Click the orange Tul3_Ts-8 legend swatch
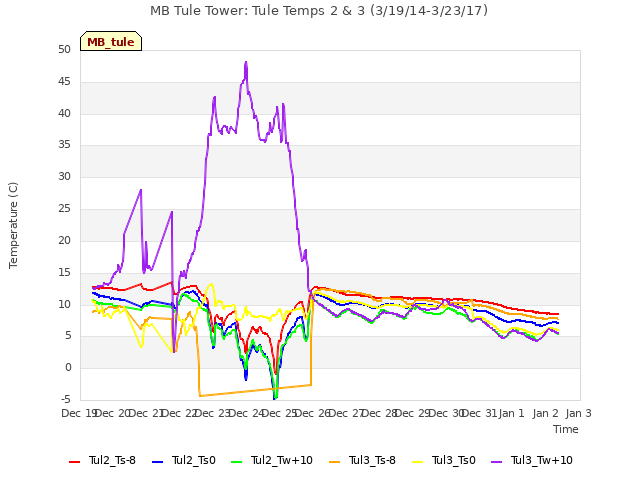 pos(335,462)
